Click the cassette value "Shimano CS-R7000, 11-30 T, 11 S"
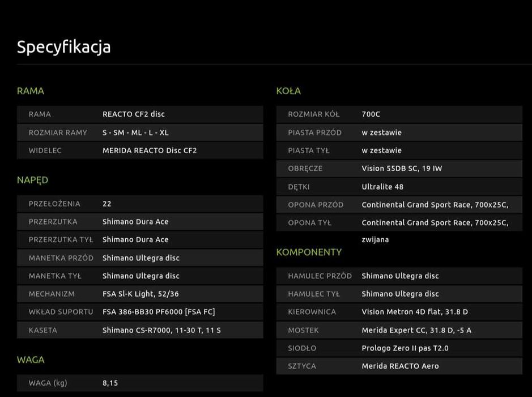 pyautogui.click(x=161, y=330)
